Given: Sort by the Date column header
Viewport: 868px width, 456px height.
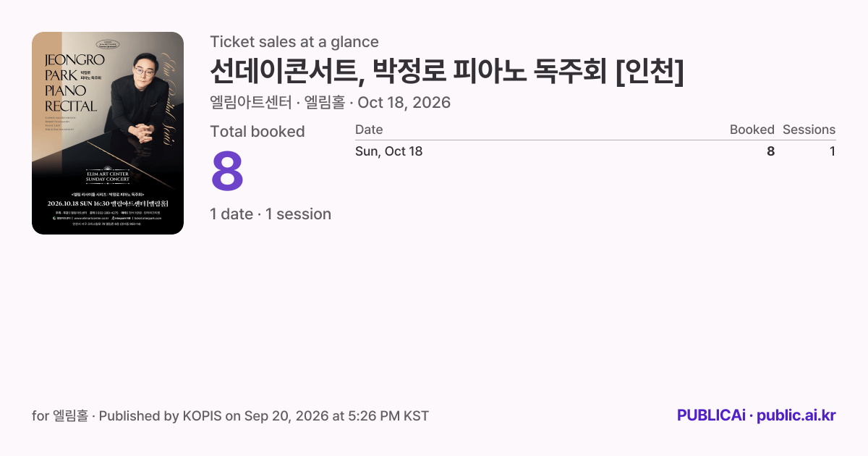Looking at the screenshot, I should click(369, 130).
